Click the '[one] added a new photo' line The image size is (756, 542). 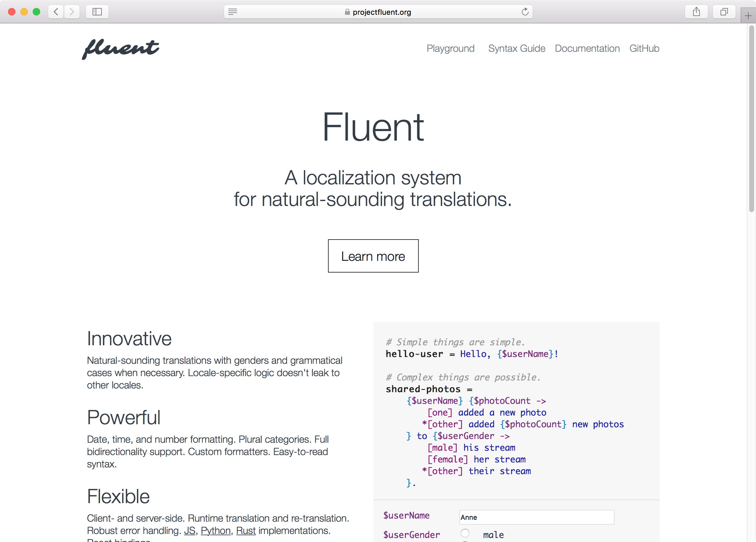click(x=487, y=413)
